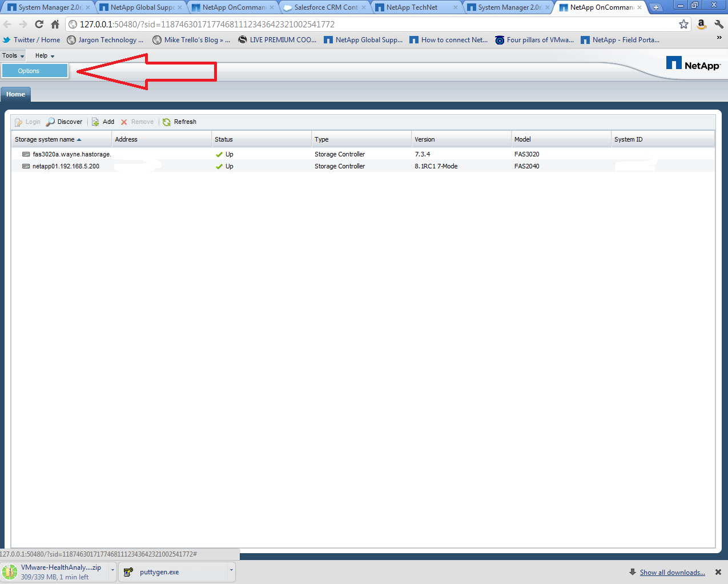The width and height of the screenshot is (728, 584).
Task: Open Mike Trello's Blog bookmark
Action: (x=191, y=40)
